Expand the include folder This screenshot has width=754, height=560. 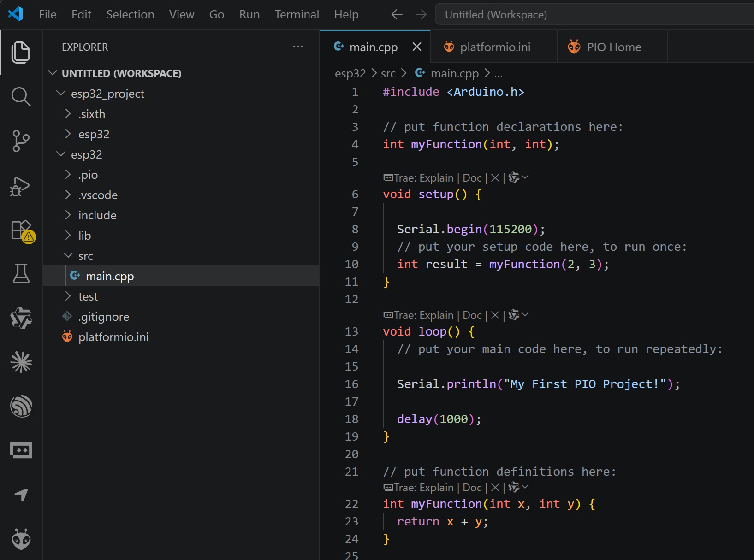click(x=68, y=215)
